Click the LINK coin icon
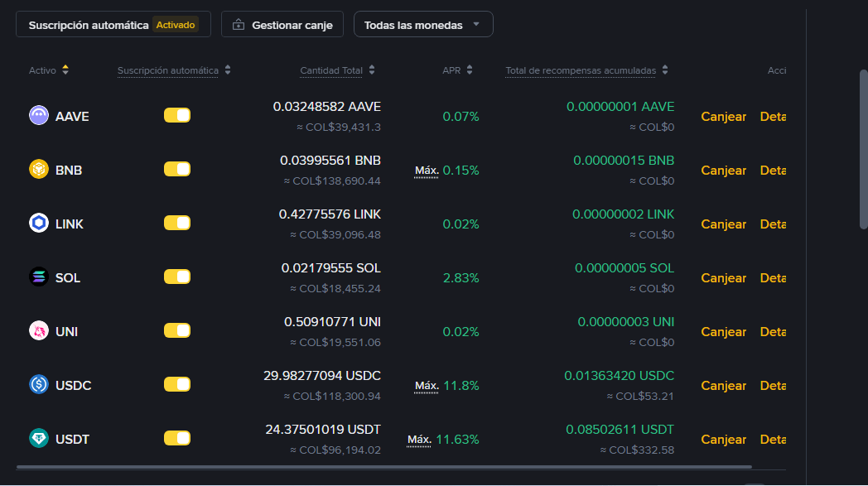 pyautogui.click(x=39, y=223)
